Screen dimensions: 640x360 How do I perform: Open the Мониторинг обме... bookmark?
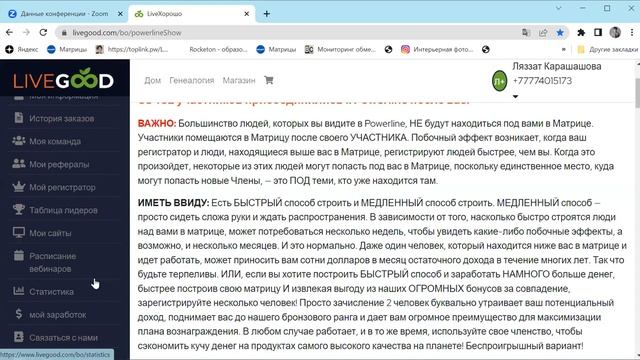point(341,49)
